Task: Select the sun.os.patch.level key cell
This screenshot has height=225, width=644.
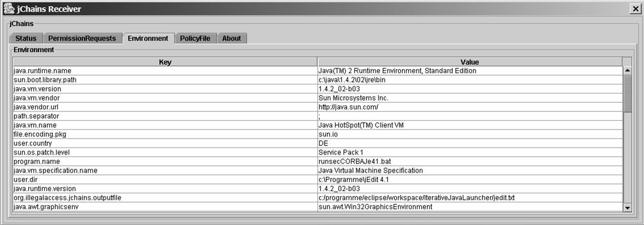Action: (x=165, y=152)
